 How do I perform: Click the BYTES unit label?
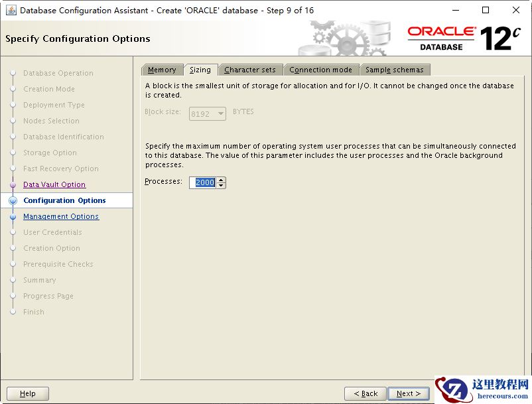click(243, 111)
